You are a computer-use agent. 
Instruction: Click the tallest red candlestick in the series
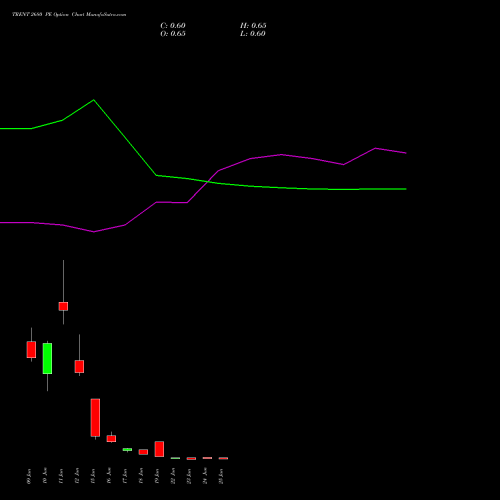pyautogui.click(x=95, y=418)
